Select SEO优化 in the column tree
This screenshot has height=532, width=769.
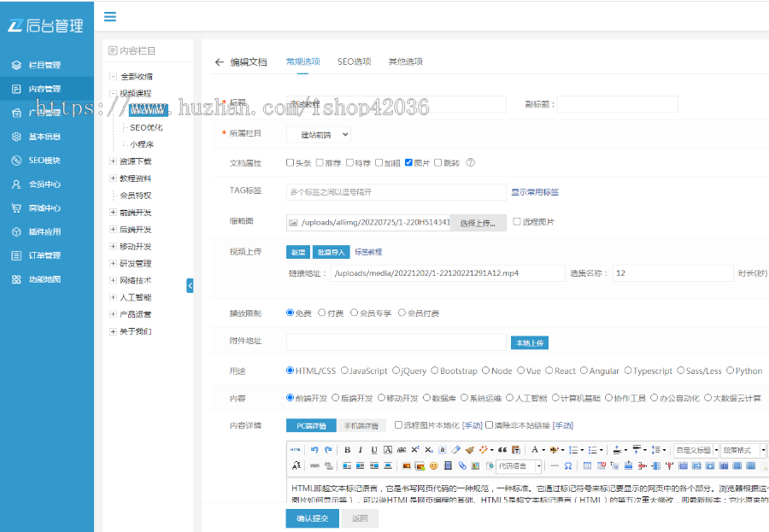[146, 127]
